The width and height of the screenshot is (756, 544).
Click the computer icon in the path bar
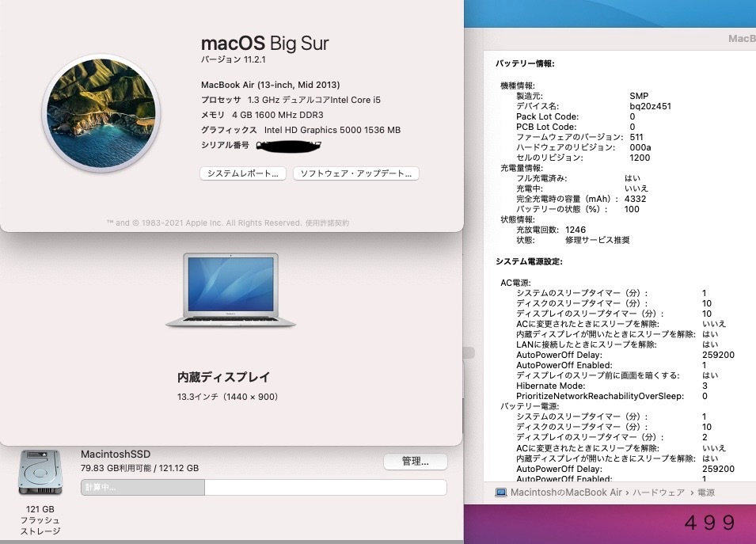click(501, 493)
